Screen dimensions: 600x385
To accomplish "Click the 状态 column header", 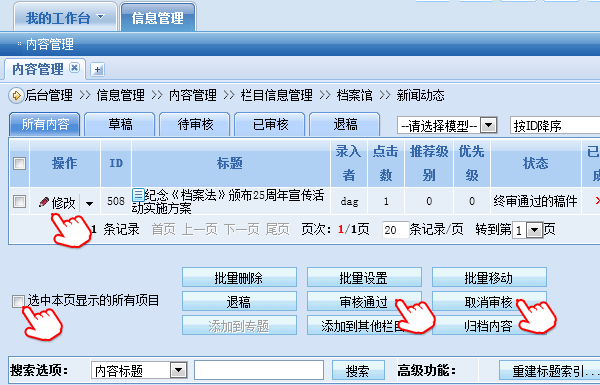I will [x=536, y=163].
